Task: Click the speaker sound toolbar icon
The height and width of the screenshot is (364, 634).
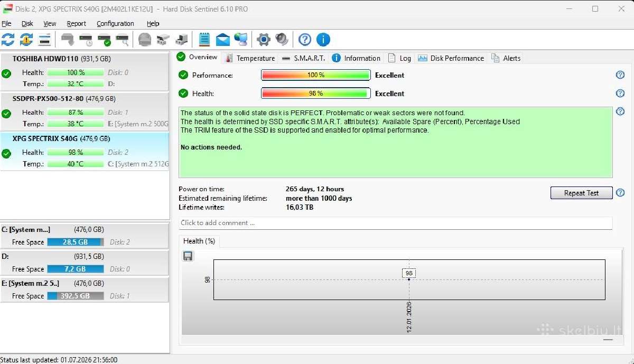Action: [x=282, y=39]
